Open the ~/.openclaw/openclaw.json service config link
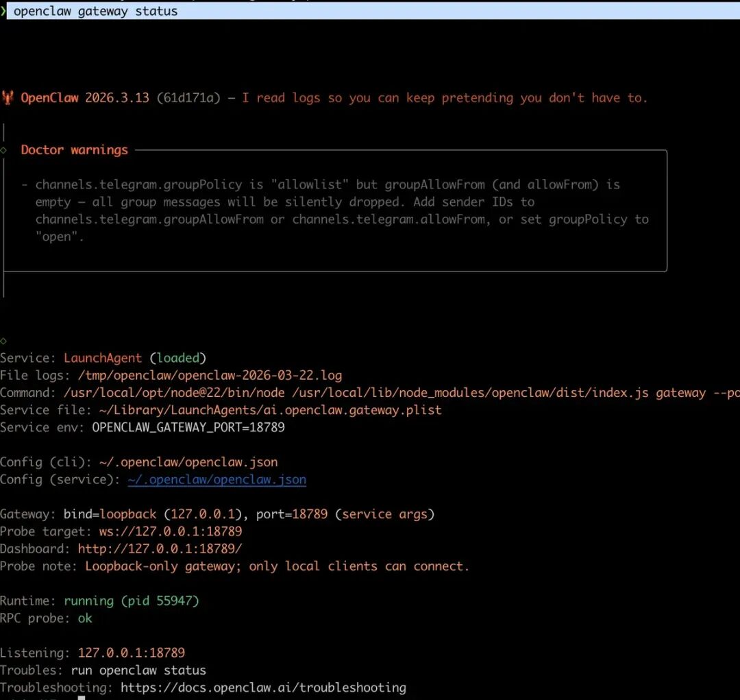The width and height of the screenshot is (740, 700). (x=217, y=479)
